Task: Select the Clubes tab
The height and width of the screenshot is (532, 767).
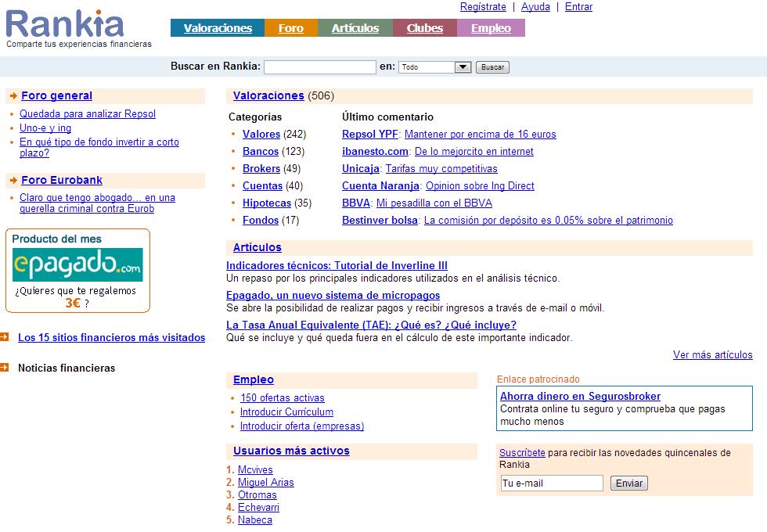Action: (424, 28)
